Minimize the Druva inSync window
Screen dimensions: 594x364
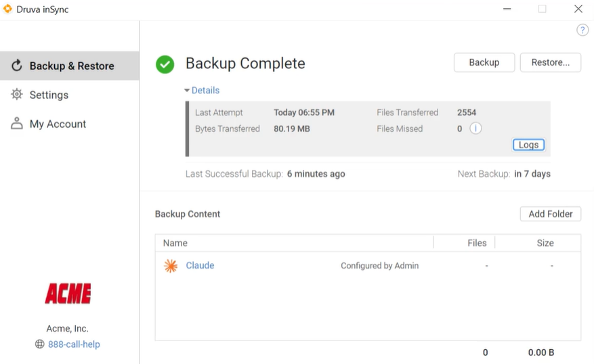point(507,9)
